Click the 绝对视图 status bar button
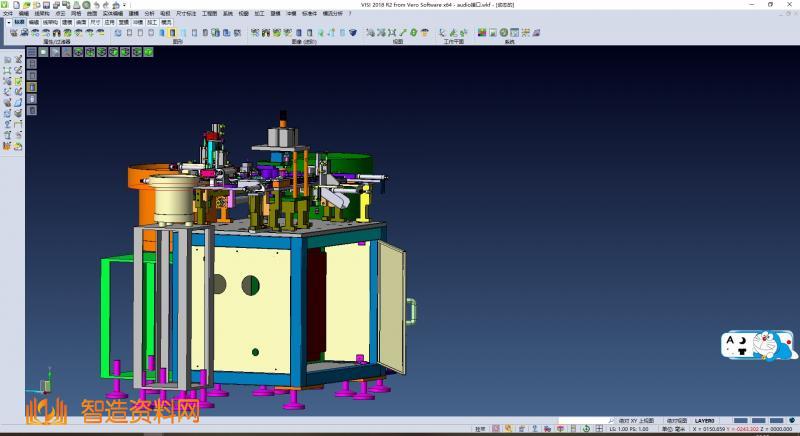Screen dimensions: 800x436 677,420
